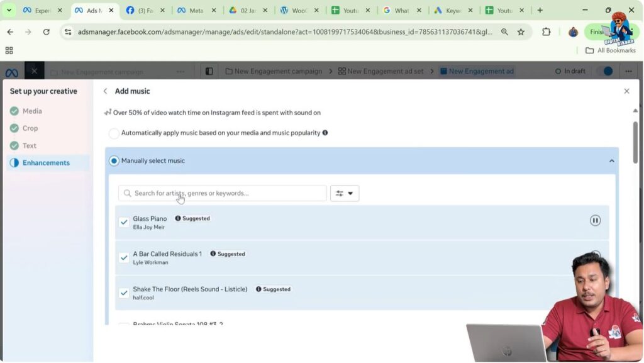
Task: Open New Engagement campaign breadcrumb
Action: pos(274,72)
